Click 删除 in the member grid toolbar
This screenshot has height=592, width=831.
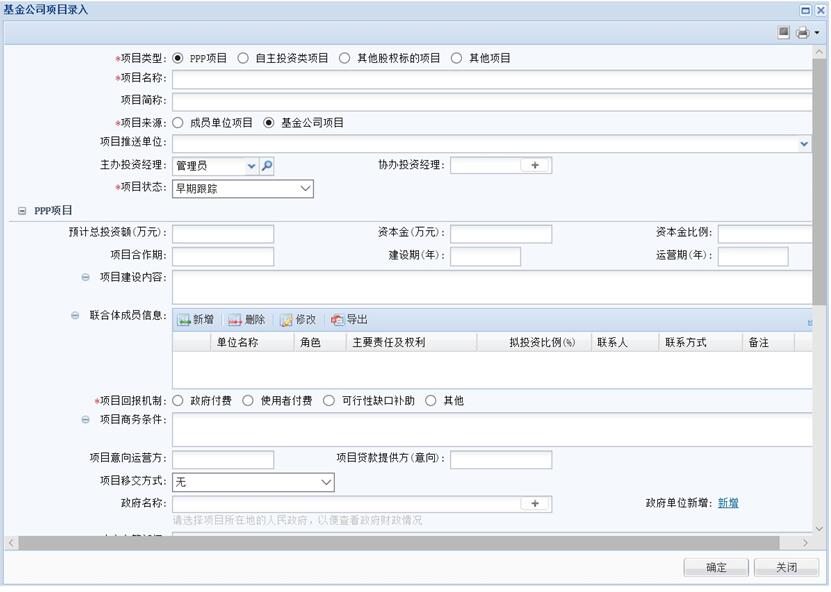click(x=246, y=320)
